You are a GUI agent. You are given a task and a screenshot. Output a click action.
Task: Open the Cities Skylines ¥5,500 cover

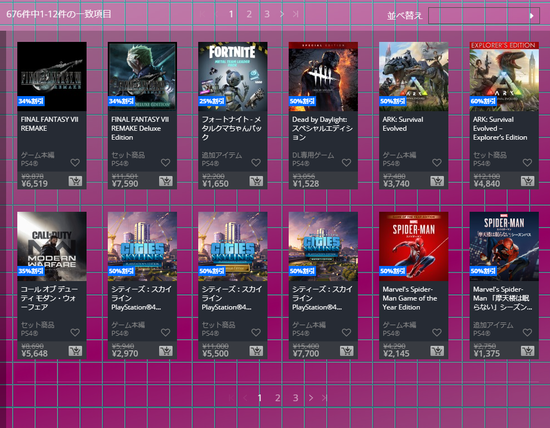click(x=233, y=246)
